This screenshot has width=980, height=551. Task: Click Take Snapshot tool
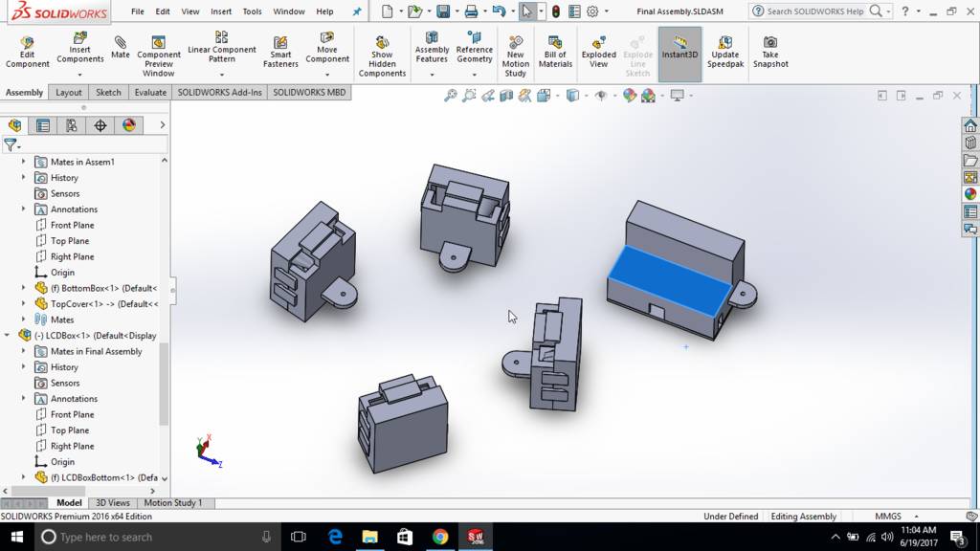[770, 52]
